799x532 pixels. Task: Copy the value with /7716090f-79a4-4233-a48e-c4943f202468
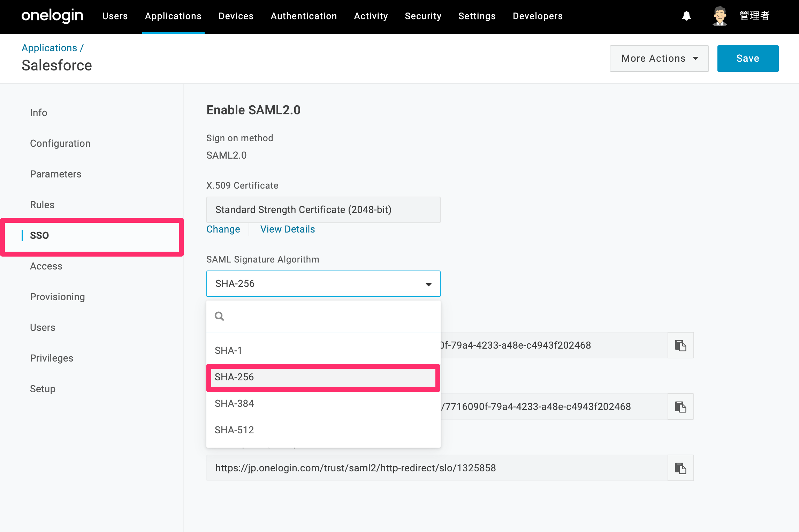[x=680, y=406]
